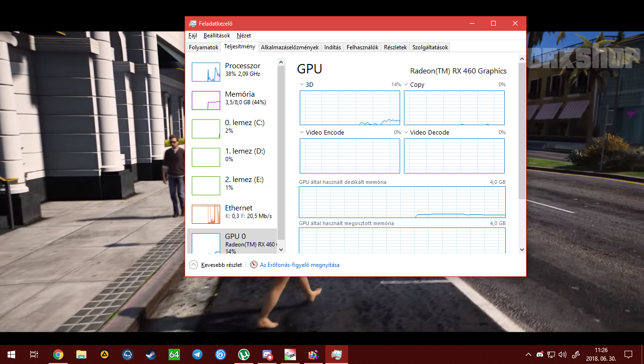Image resolution: width=644 pixels, height=364 pixels.
Task: Open the green 64 app icon
Action: 174,355
